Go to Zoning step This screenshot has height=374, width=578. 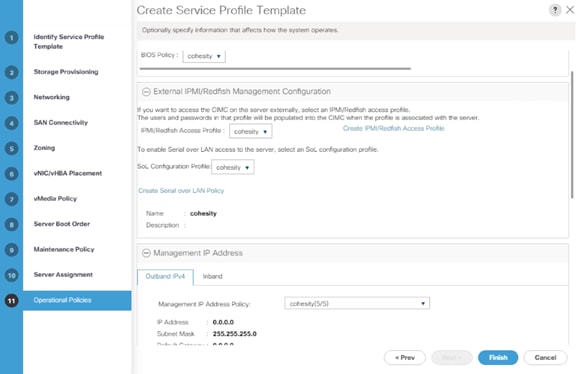click(x=44, y=148)
